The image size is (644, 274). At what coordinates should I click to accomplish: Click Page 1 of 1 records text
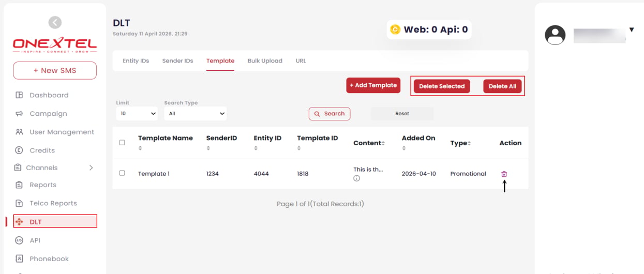pos(320,204)
